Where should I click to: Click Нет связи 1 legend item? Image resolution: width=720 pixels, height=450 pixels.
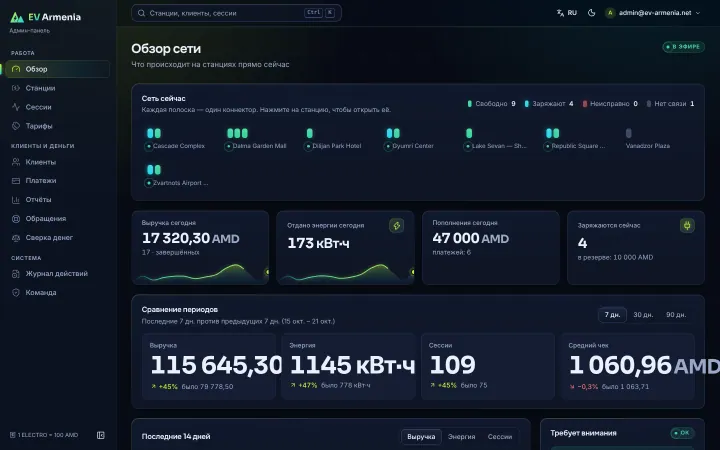(670, 104)
